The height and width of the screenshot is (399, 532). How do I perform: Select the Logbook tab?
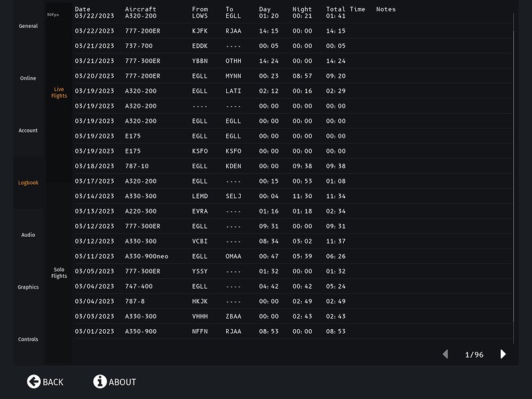[x=28, y=183]
